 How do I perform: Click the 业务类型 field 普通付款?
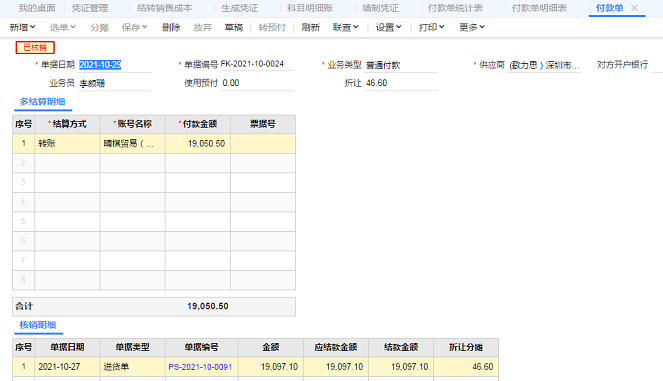(401, 65)
